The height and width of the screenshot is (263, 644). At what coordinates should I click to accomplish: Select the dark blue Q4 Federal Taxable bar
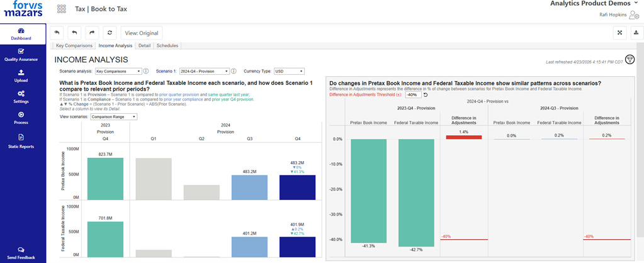tap(297, 247)
